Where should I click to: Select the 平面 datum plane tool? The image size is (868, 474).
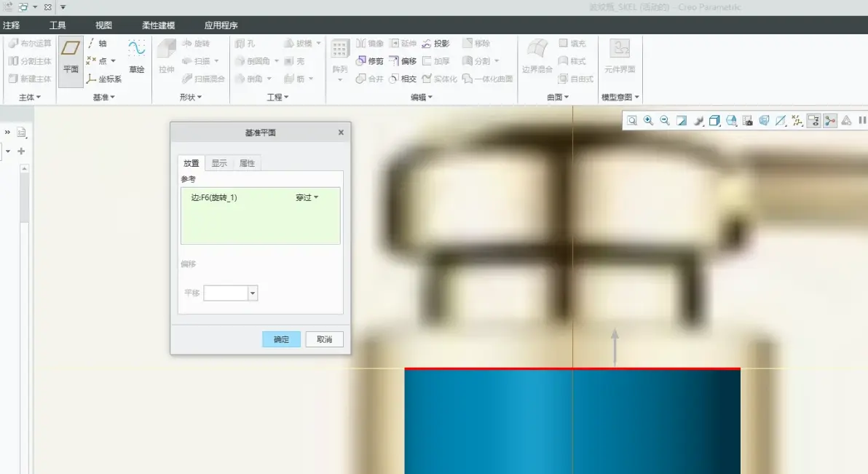pyautogui.click(x=71, y=56)
